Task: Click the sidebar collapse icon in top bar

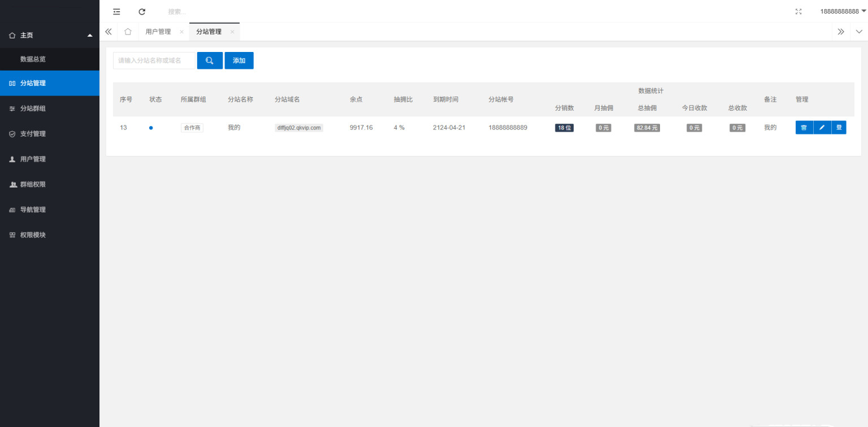Action: coord(116,11)
